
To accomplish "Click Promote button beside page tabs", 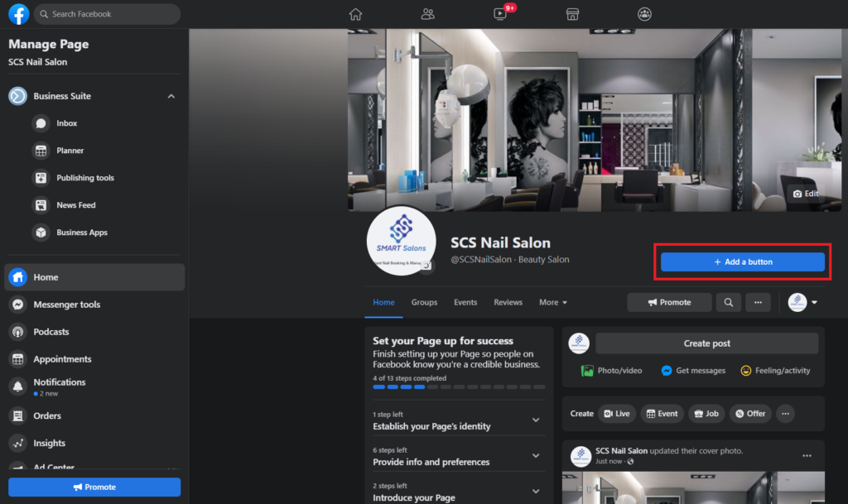I will pos(669,303).
